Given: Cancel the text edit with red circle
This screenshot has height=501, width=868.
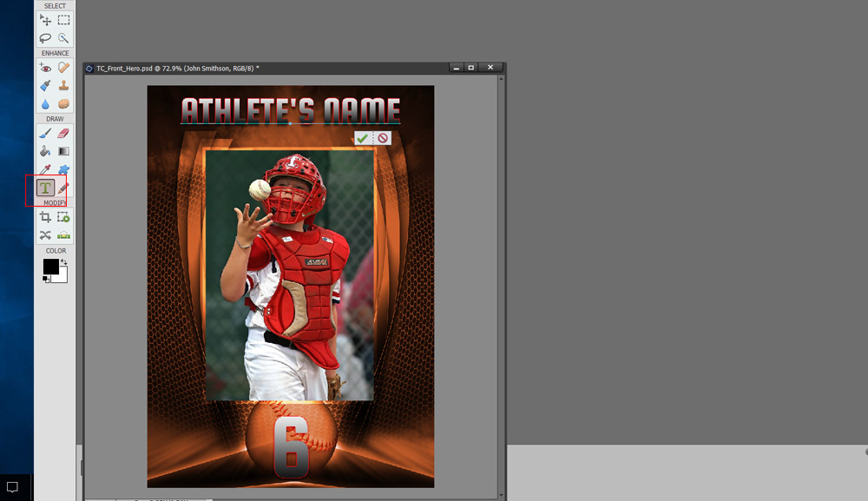Looking at the screenshot, I should click(383, 138).
